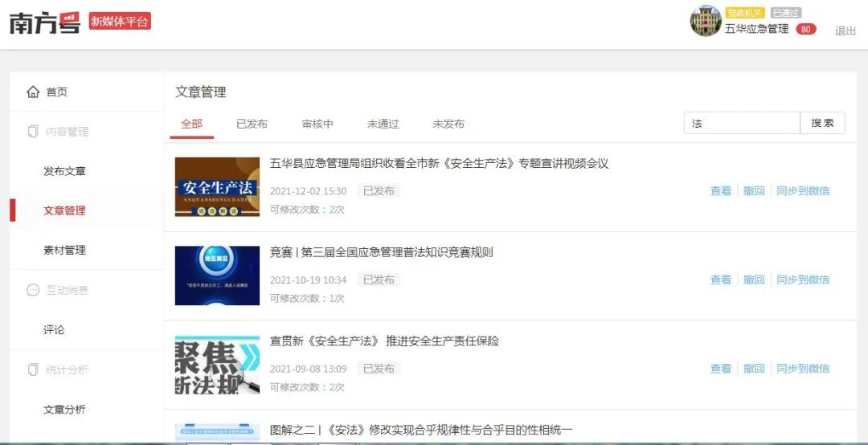The image size is (868, 445).
Task: Select 文章管理 in the sidebar
Action: [65, 211]
